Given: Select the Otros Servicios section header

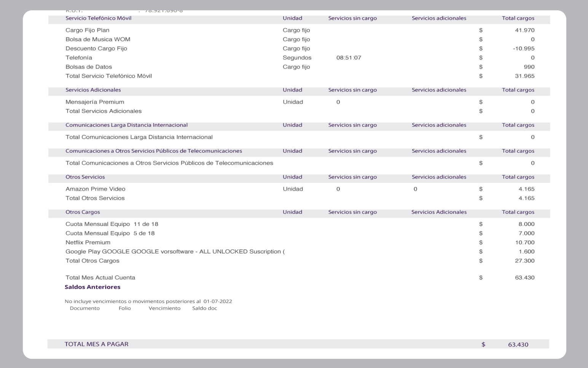Looking at the screenshot, I should [85, 177].
